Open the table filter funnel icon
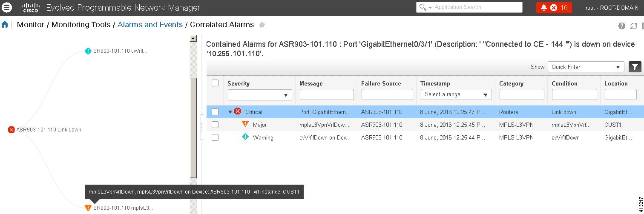This screenshot has height=214, width=644. coord(635,67)
